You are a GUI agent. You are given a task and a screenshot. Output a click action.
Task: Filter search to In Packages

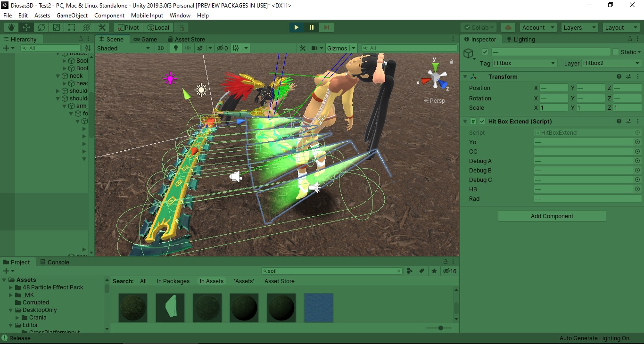click(x=173, y=281)
